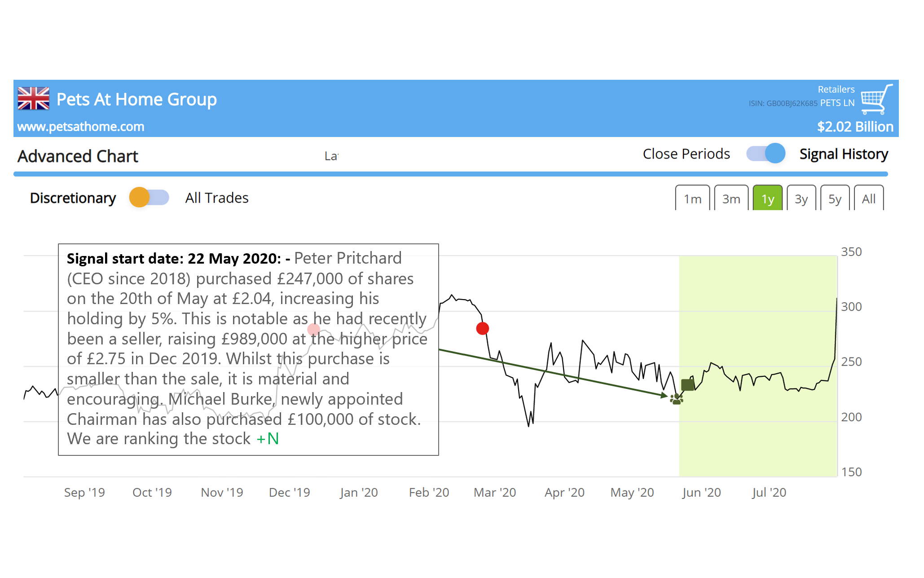924x578 pixels.
Task: Select the 1y time range
Action: [767, 199]
